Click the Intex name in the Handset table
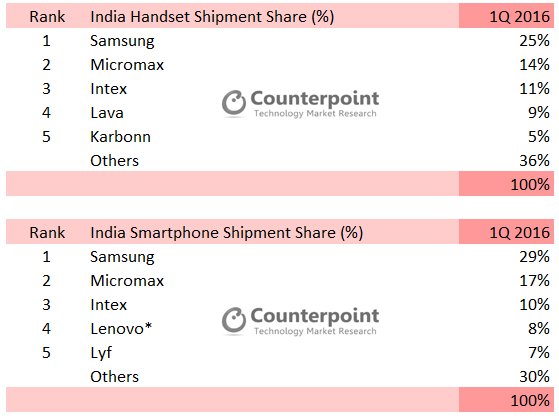Screen dimensions: 559x418 tap(109, 89)
